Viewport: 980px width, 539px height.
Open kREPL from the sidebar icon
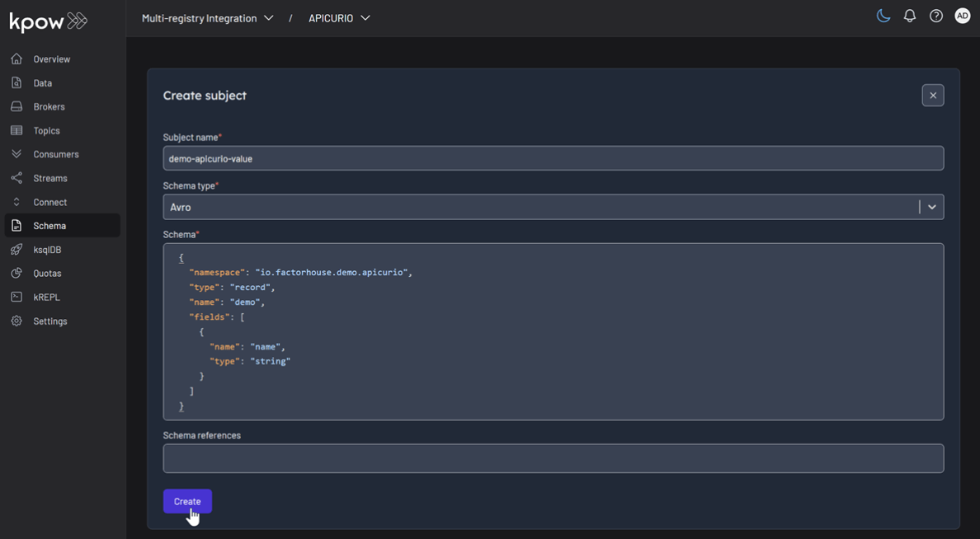(16, 297)
